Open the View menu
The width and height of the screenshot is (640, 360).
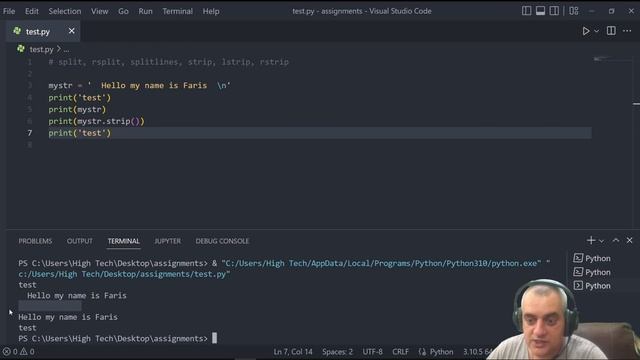point(100,11)
